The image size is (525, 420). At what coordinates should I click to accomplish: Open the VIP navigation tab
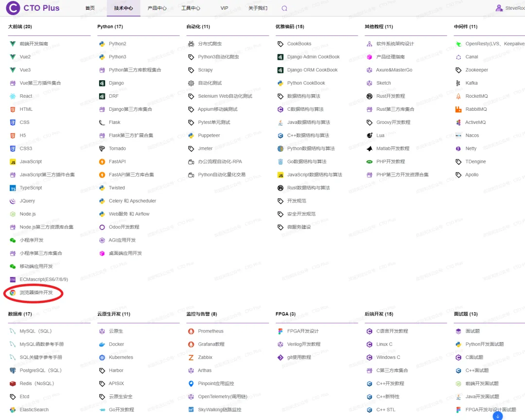coord(224,8)
